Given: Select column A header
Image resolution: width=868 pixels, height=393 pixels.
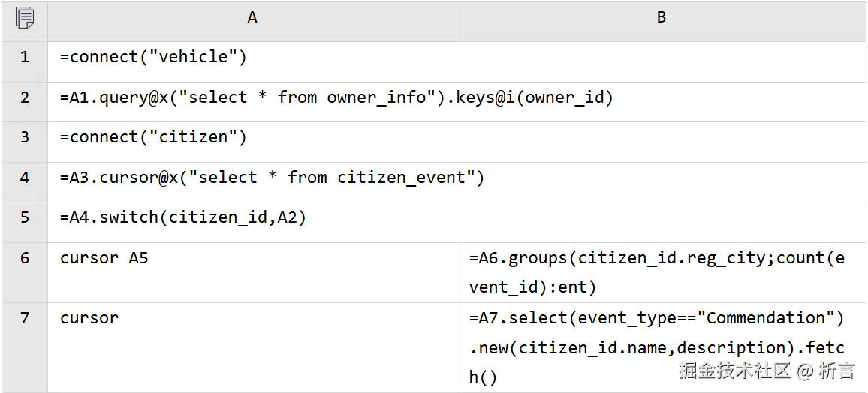Looking at the screenshot, I should [x=252, y=18].
